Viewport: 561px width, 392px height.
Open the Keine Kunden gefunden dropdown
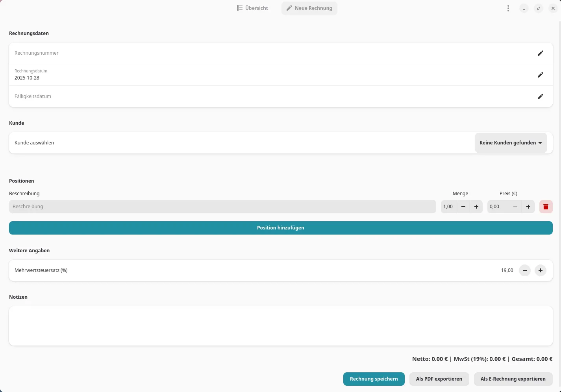[510, 143]
